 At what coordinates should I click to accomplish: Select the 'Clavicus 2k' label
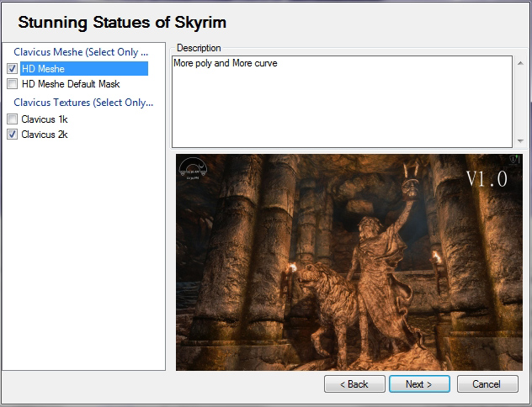coord(45,135)
